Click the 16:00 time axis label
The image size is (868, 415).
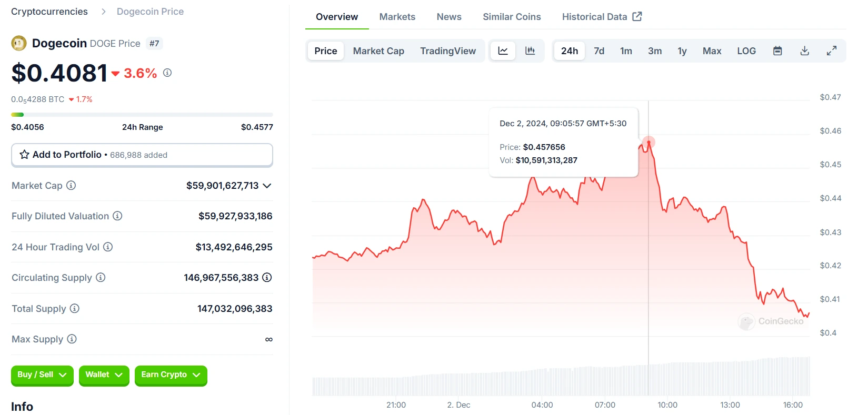pos(793,405)
